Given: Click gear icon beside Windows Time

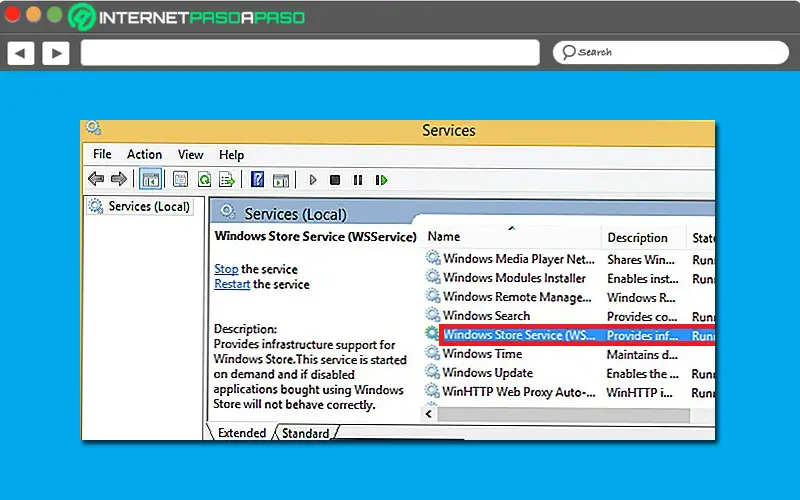Looking at the screenshot, I should tap(433, 353).
